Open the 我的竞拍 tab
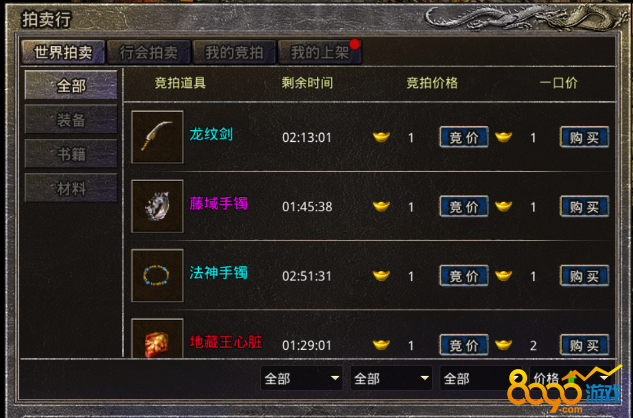Screen dimensions: 633x418 [235, 52]
